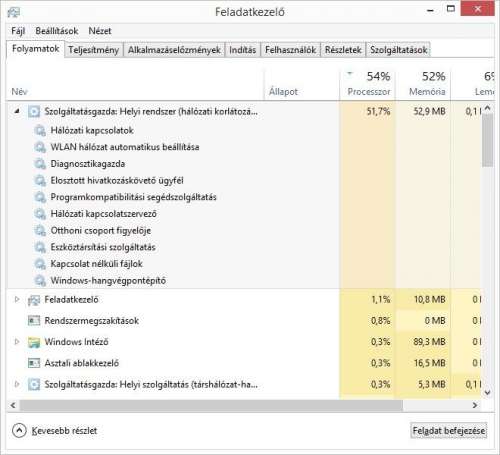Select the Otthoni csoport figyelője row
The image size is (500, 455).
(244, 231)
